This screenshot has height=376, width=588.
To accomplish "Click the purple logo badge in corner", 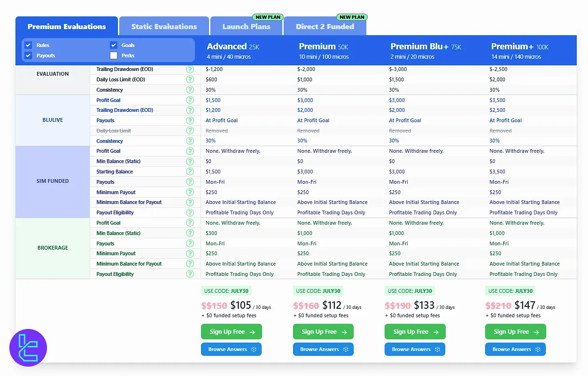I will (x=28, y=348).
